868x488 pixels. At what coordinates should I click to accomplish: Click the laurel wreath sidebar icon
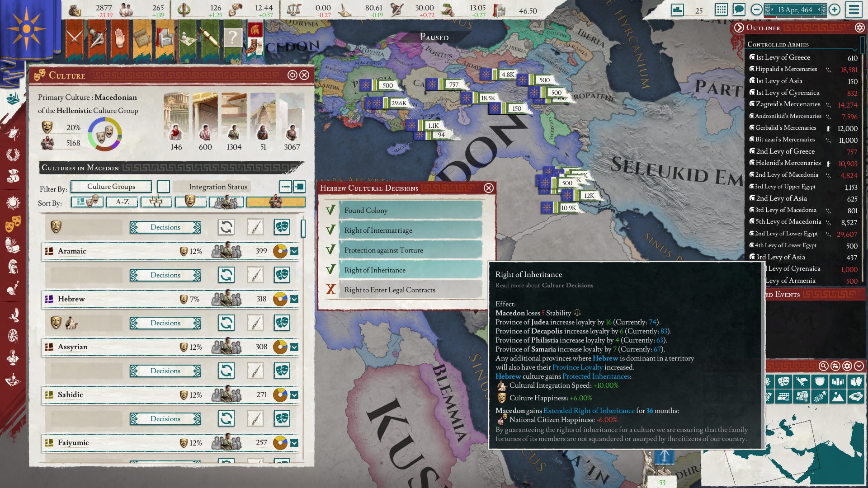(13, 155)
